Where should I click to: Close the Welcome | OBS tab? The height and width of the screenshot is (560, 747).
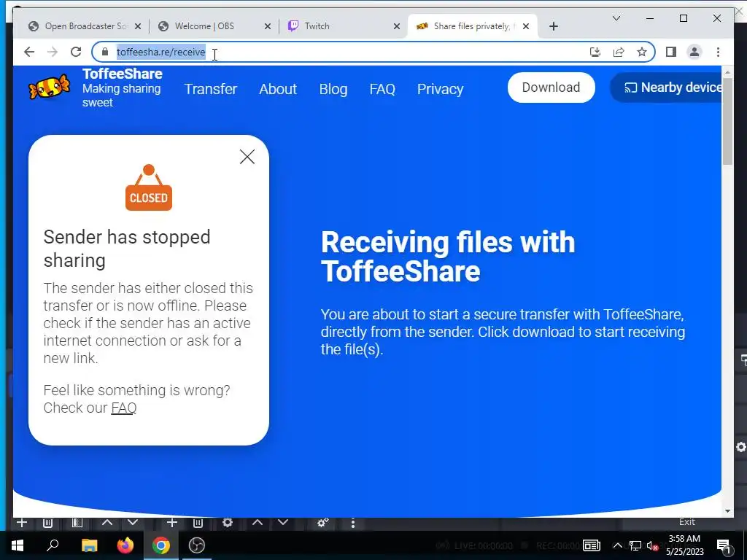pyautogui.click(x=267, y=26)
